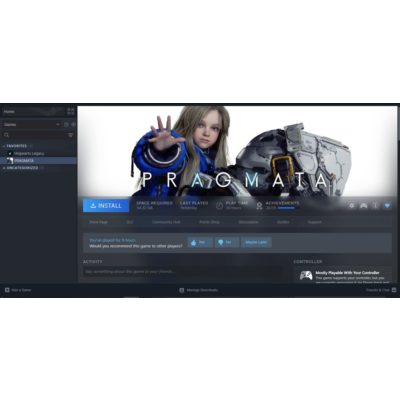
Task: Click the Add a Game link
Action: click(x=21, y=290)
